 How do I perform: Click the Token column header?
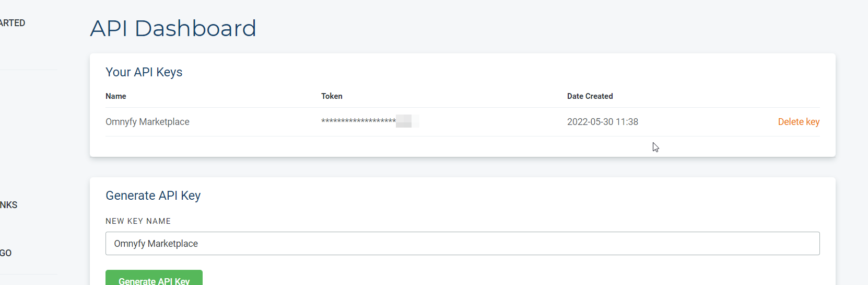tap(332, 96)
